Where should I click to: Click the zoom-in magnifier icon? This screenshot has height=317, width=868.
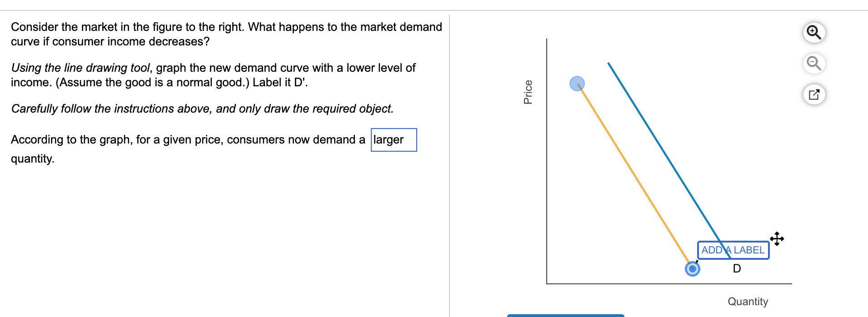[x=813, y=32]
